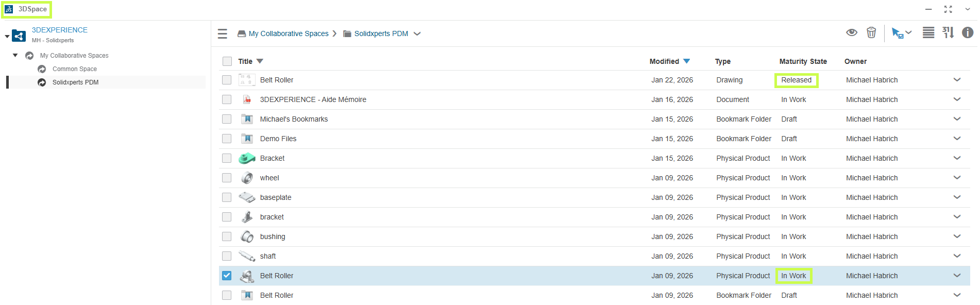Toggle the select-all checkbox in header
The width and height of the screenshot is (980, 305).
(x=227, y=61)
